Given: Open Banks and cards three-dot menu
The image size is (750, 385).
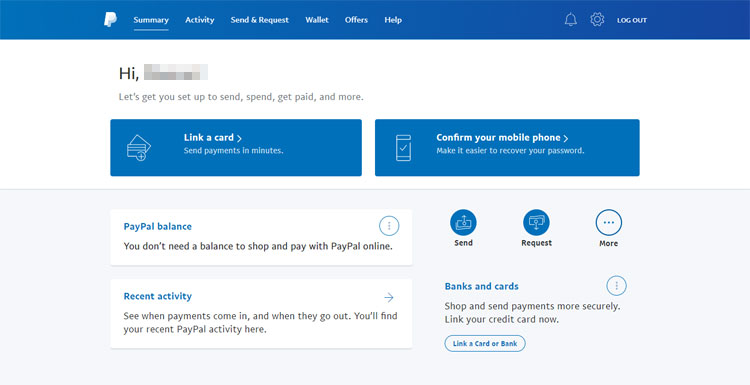Looking at the screenshot, I should (617, 286).
